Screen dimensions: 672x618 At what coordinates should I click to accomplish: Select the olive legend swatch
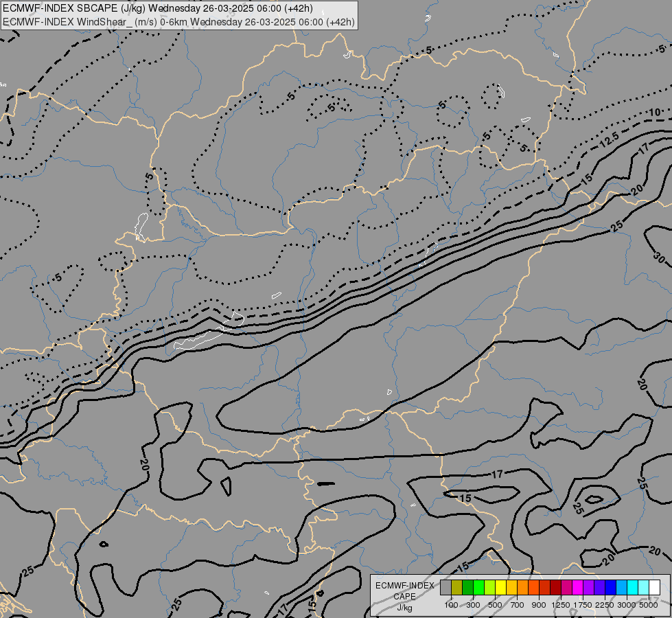coord(457,587)
